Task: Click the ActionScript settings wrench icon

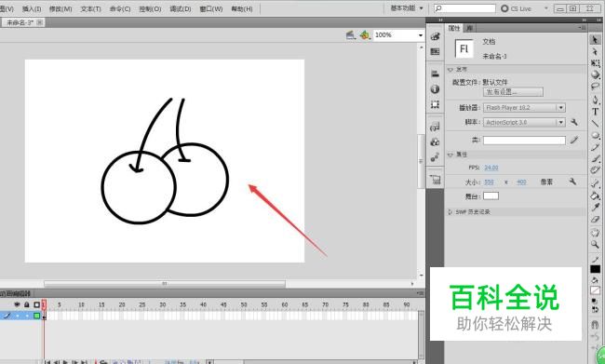Action: click(573, 122)
